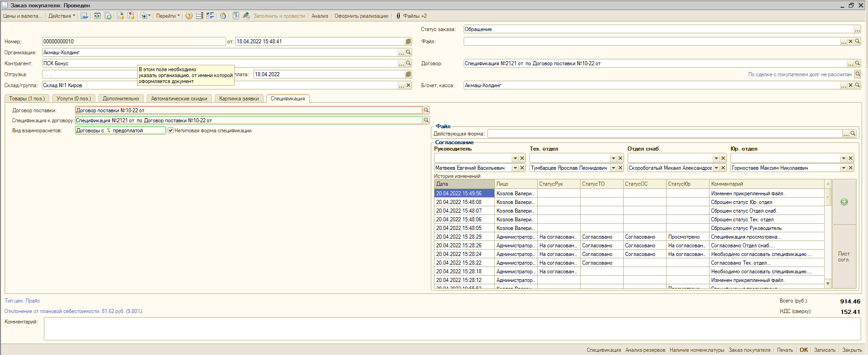Image resolution: width=868 pixels, height=355 pixels.
Task: Toggle Нетиповая форма спецификации checkbox
Action: (171, 131)
